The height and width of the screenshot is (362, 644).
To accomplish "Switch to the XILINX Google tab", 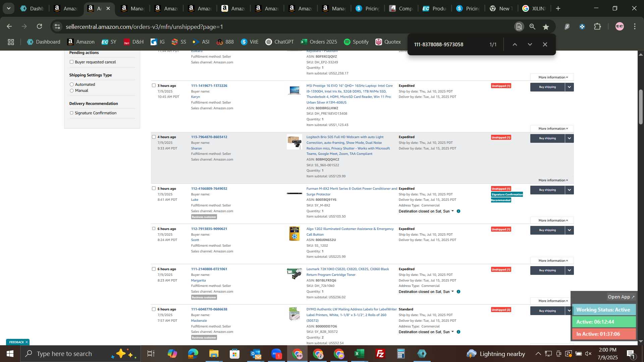I will tap(535, 8).
